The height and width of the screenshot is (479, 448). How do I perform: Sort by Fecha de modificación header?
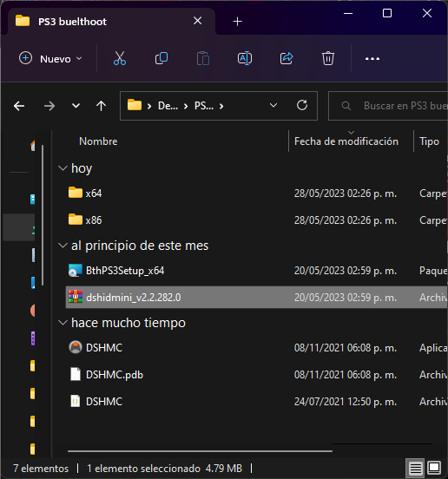click(x=346, y=141)
